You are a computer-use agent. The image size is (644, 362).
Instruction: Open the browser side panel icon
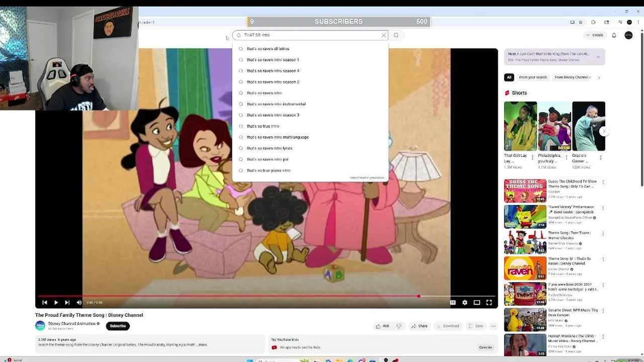[607, 22]
